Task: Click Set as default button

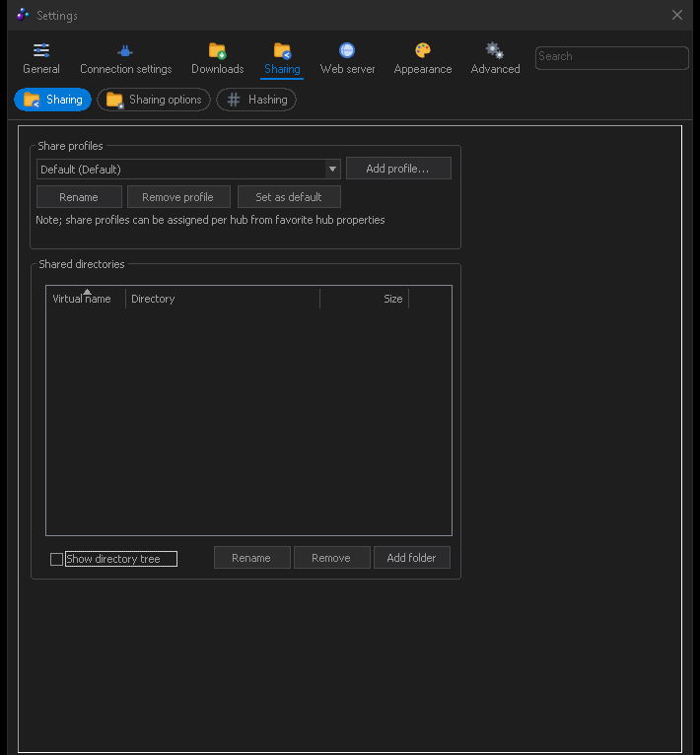Action: coord(289,197)
